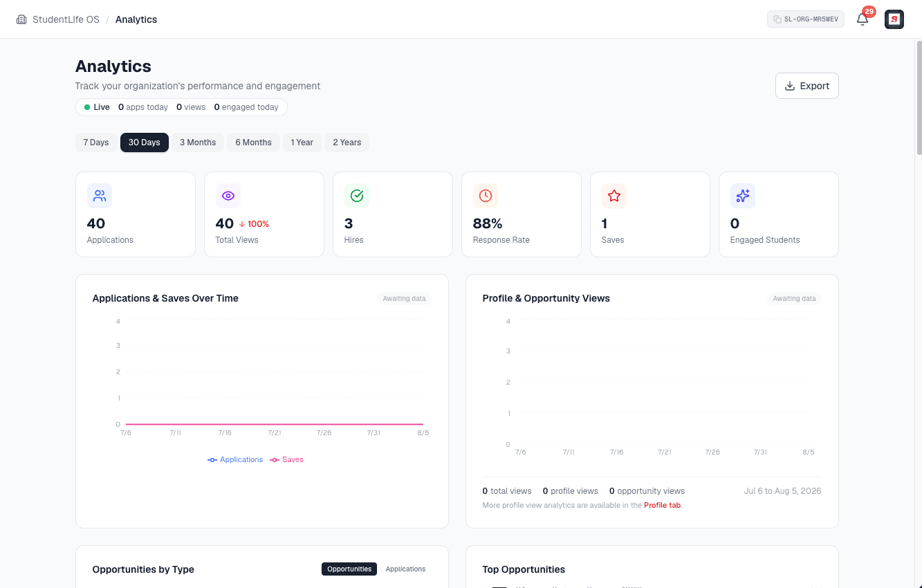Copy the SL-ORG-MR5WEV organization ID
922x588 pixels.
(x=806, y=19)
